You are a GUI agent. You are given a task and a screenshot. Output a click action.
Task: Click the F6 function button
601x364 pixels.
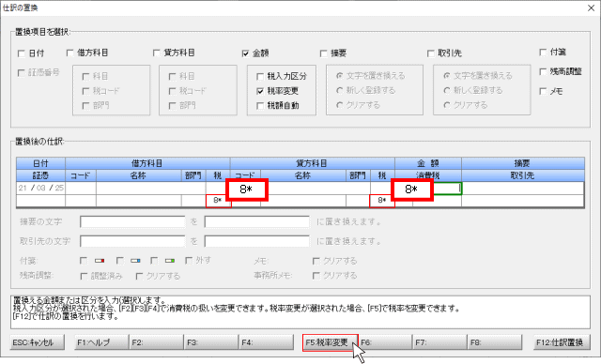click(x=386, y=342)
